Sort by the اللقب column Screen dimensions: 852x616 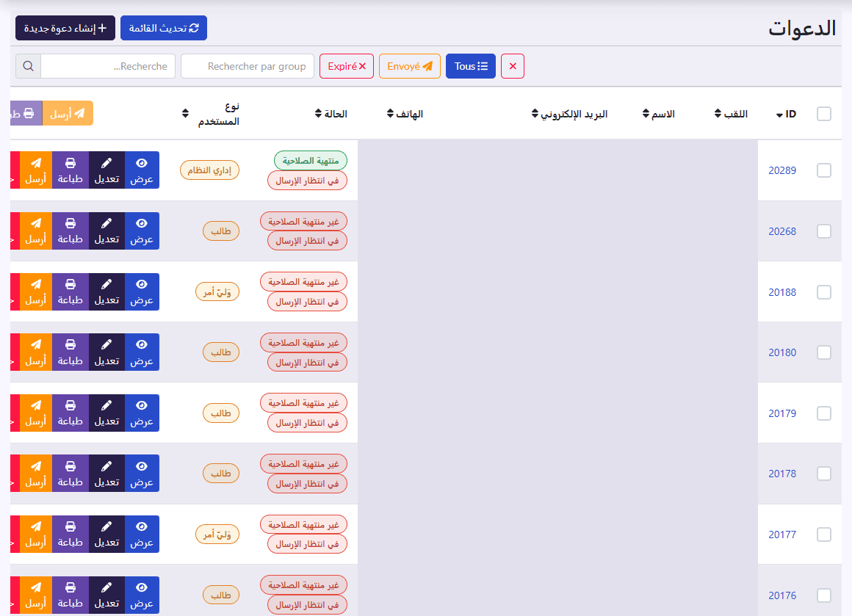coord(732,114)
